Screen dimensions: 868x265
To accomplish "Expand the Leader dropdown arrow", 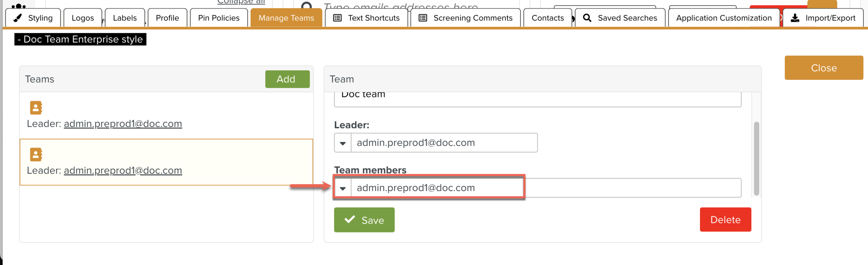I will (x=343, y=143).
